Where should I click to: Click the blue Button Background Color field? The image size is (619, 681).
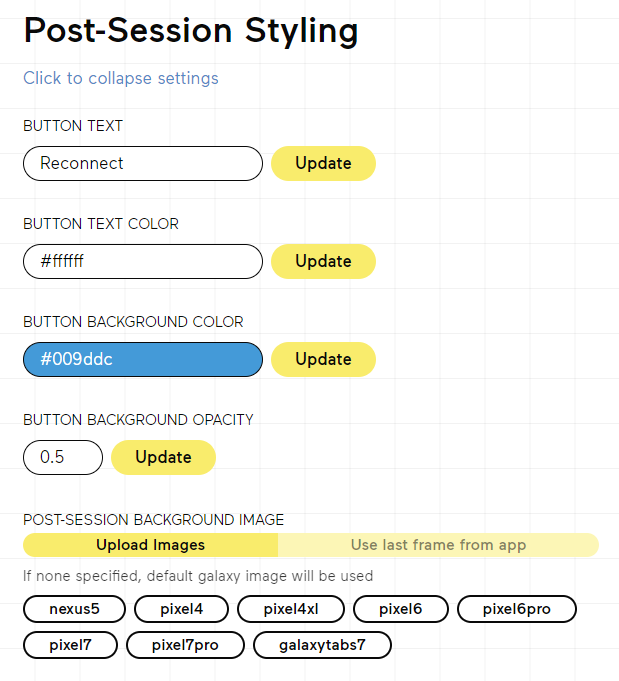(x=143, y=360)
